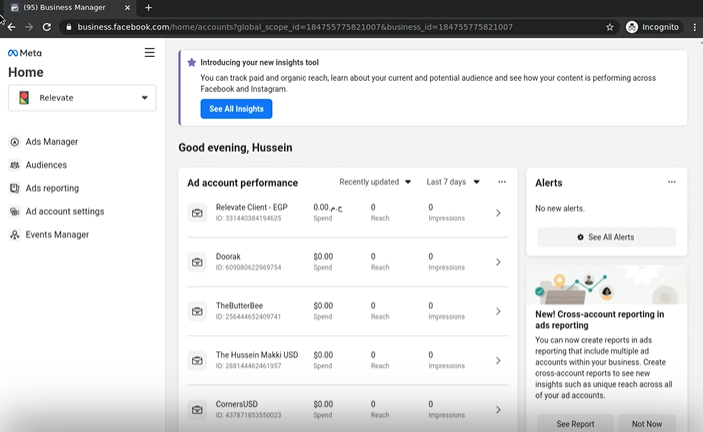Click the 'No new alerts.' text

pyautogui.click(x=560, y=208)
